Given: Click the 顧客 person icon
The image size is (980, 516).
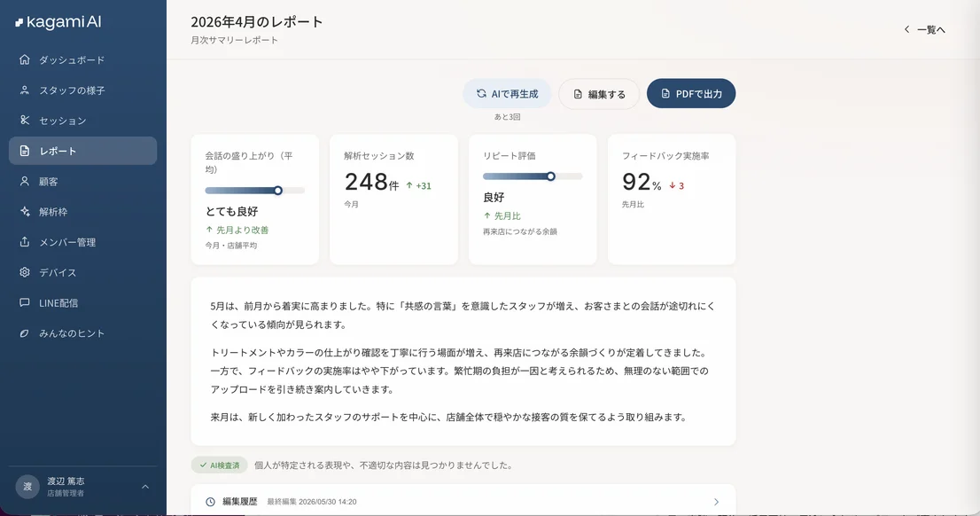Looking at the screenshot, I should click(25, 182).
